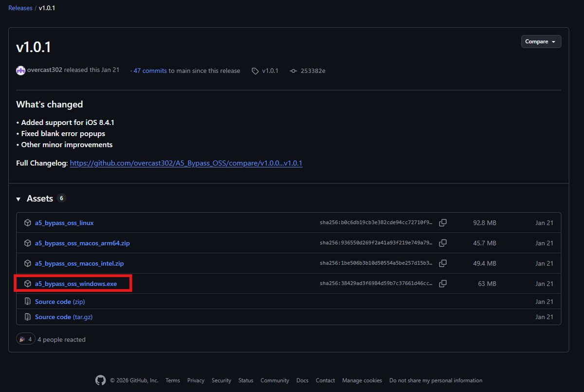Open Security in the footer
Viewport: 584px width, 392px height.
pyautogui.click(x=221, y=380)
